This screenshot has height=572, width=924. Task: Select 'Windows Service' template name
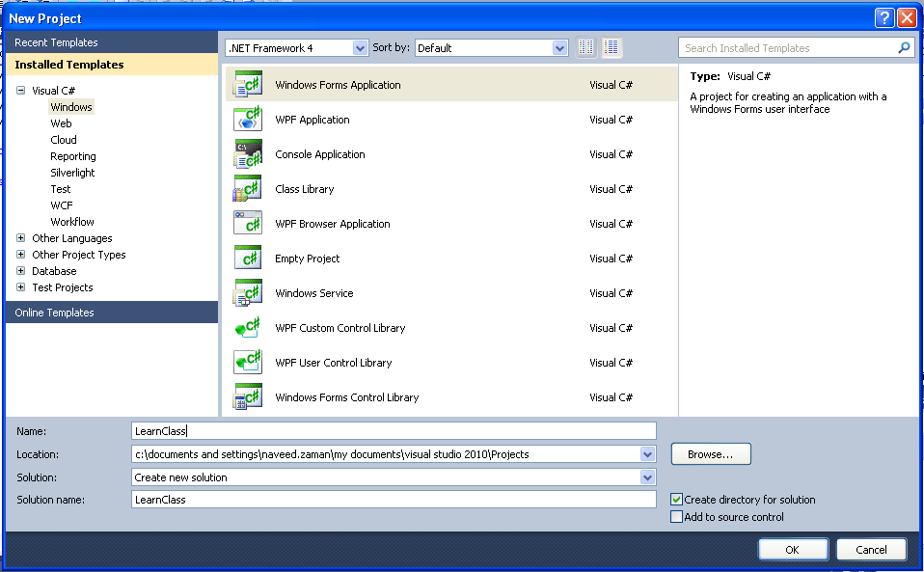(x=314, y=293)
